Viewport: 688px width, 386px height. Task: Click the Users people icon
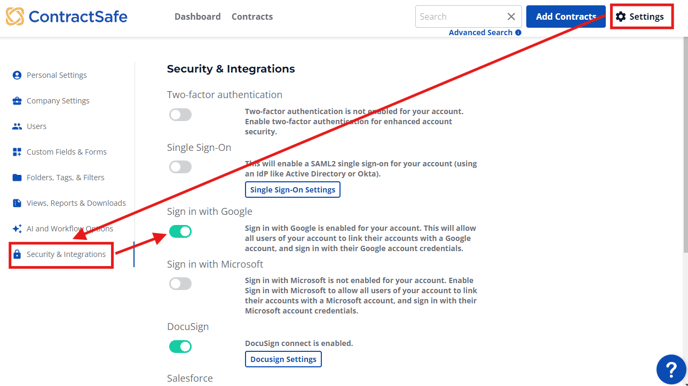(x=17, y=126)
